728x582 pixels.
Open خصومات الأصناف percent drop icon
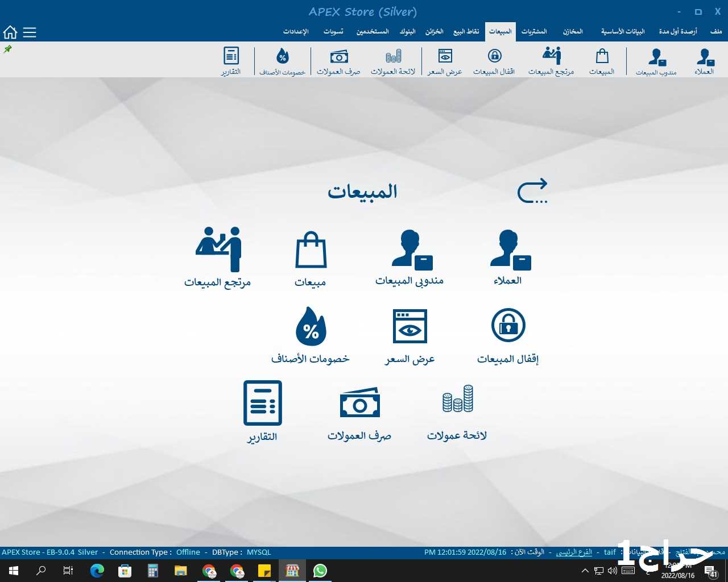[x=311, y=327]
